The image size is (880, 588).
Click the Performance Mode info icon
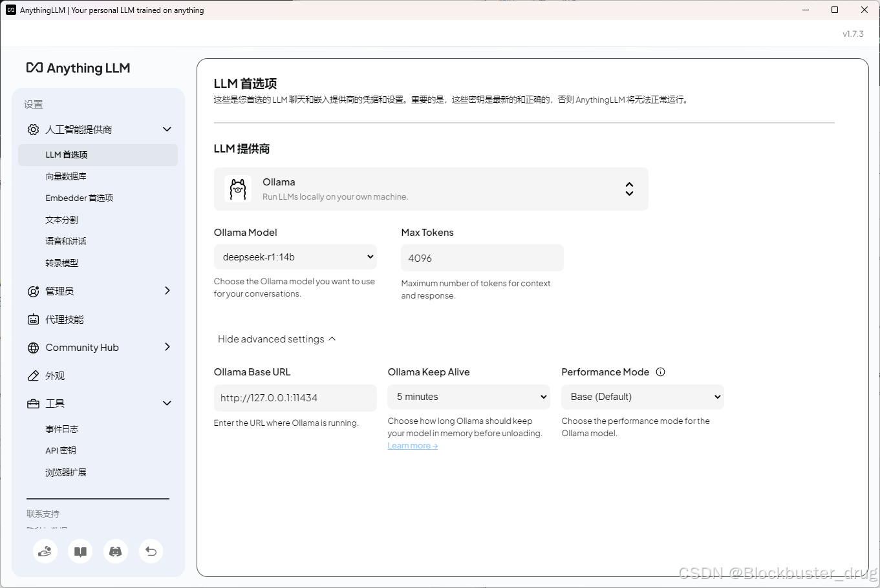[x=660, y=372]
